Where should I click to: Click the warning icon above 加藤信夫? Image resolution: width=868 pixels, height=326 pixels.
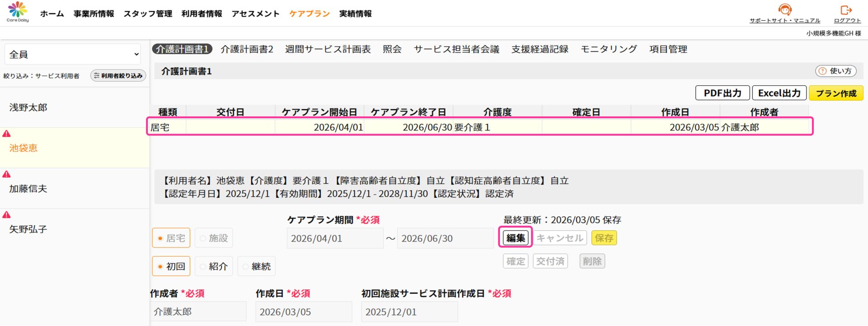tap(7, 174)
